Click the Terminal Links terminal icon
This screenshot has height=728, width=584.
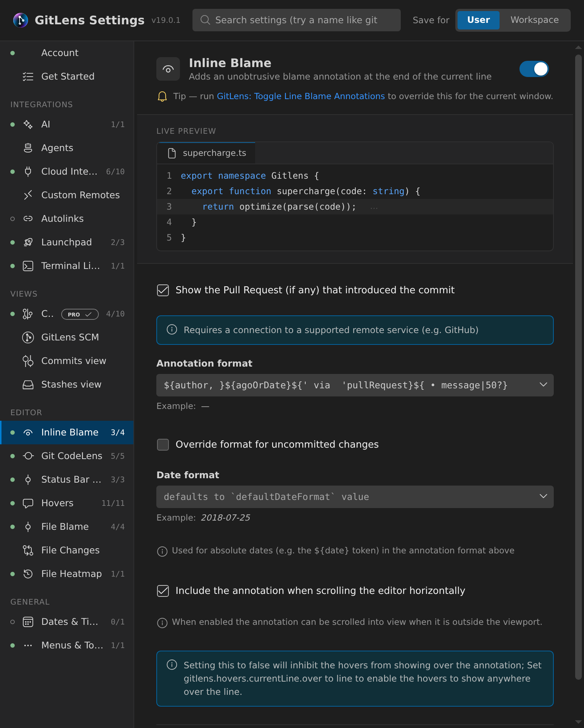pos(28,266)
